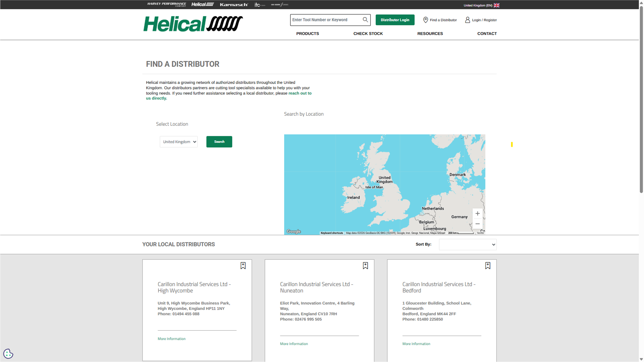644x362 pixels.
Task: Expand the Sort By dropdown
Action: 468,244
